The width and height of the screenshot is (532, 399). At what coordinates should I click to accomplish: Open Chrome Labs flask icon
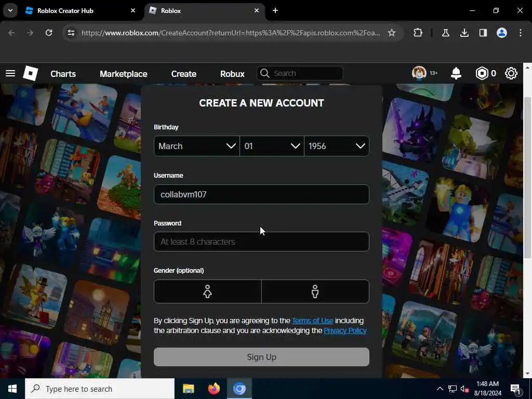445,33
